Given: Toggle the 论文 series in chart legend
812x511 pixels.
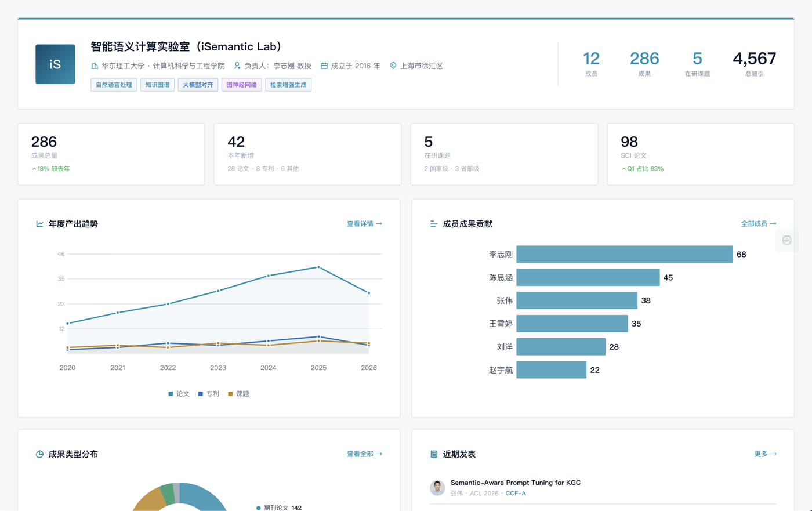Looking at the screenshot, I should 179,394.
